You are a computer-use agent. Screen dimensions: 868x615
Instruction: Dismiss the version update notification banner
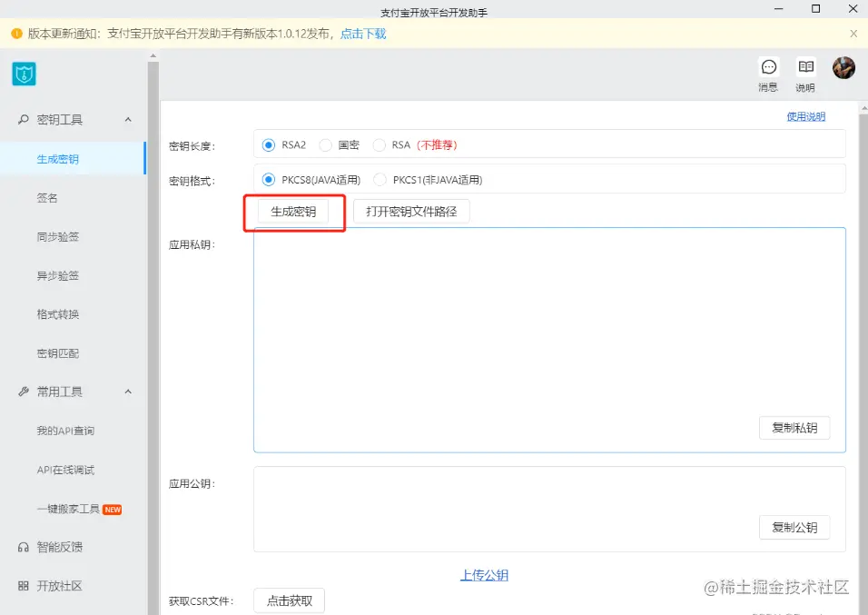853,34
